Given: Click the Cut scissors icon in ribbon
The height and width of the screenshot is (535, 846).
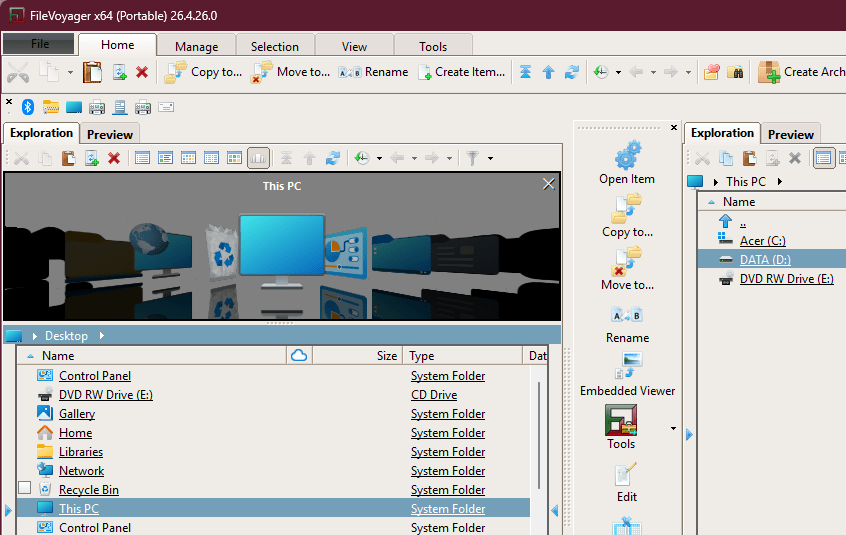Looking at the screenshot, I should [18, 72].
